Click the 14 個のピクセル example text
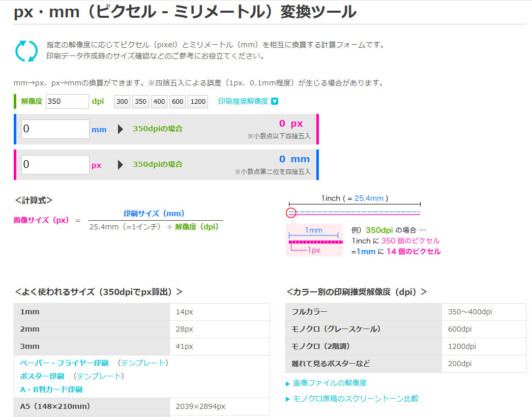 click(413, 252)
